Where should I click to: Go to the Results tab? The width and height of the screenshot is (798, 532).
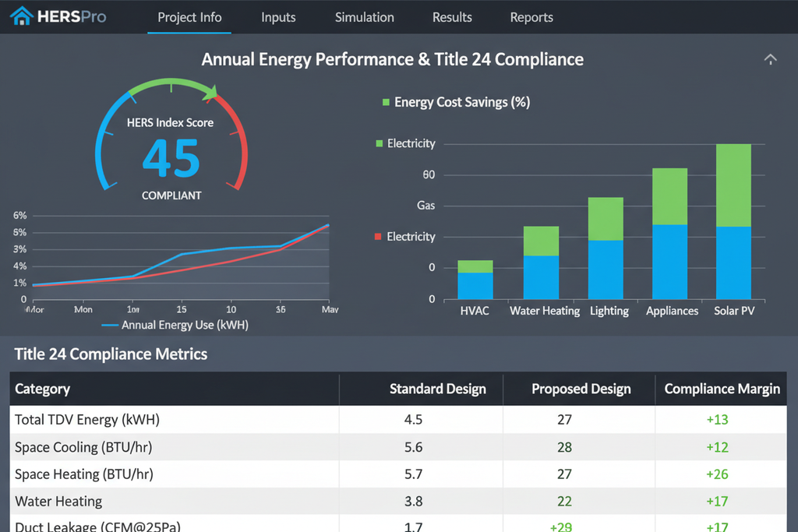(x=452, y=17)
